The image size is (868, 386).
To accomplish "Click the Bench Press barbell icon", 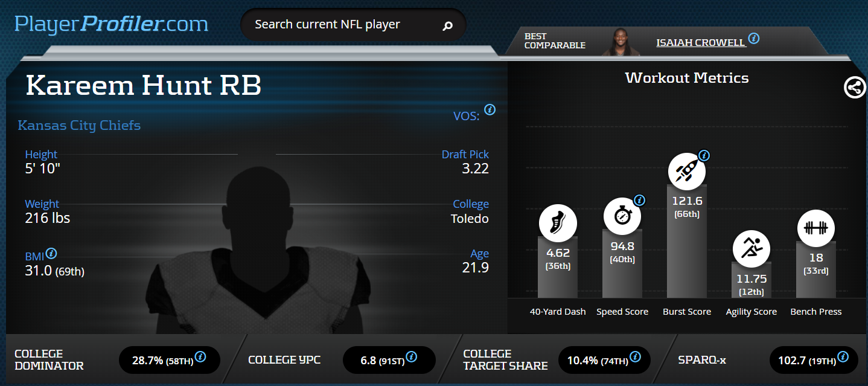I will click(815, 228).
